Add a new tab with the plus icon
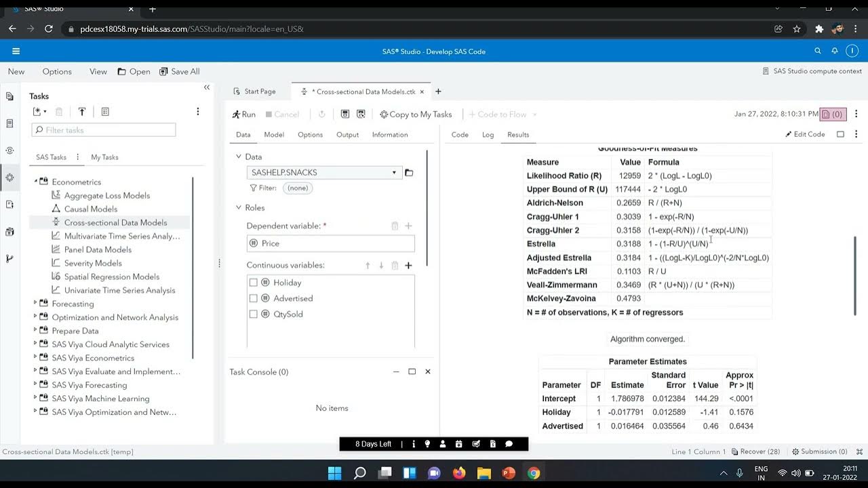868x488 pixels. click(438, 91)
